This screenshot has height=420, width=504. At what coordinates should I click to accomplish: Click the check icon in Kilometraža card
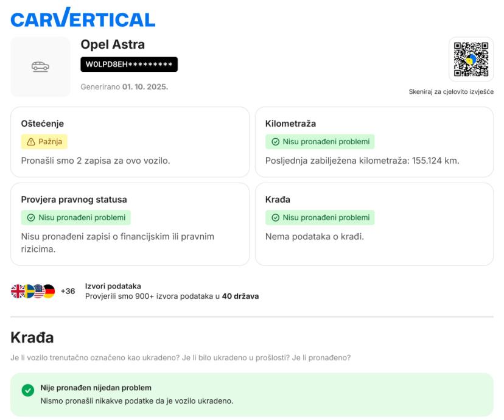coord(274,142)
